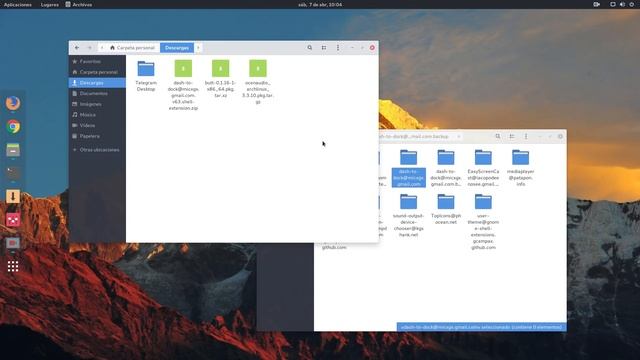
Task: Click the Descargas path bar button
Action: 177,48
